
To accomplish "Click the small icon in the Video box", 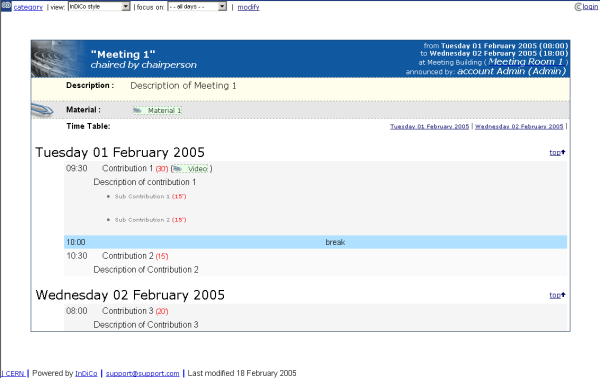I will click(177, 169).
